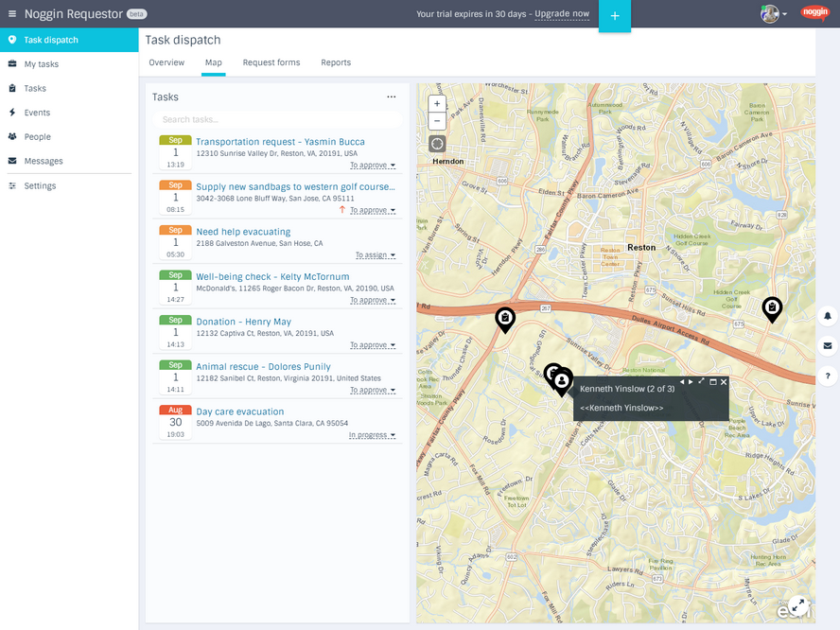The height and width of the screenshot is (630, 840).
Task: Switch to the Reports tab
Action: [x=336, y=62]
